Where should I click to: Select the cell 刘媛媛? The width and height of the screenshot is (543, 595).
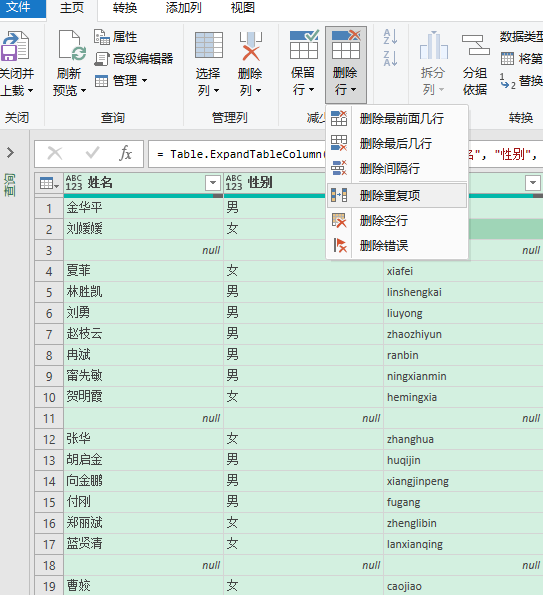(143, 229)
